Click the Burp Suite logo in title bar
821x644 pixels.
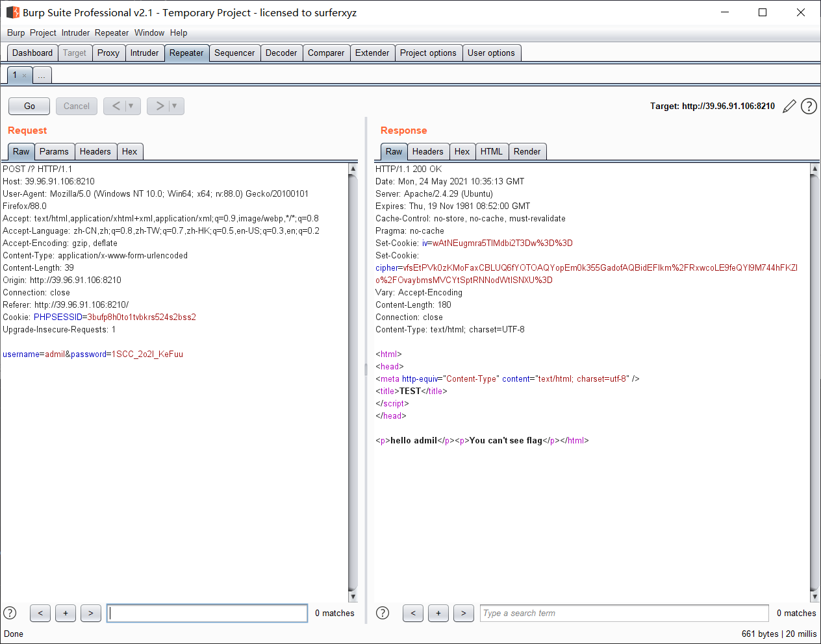(12, 12)
